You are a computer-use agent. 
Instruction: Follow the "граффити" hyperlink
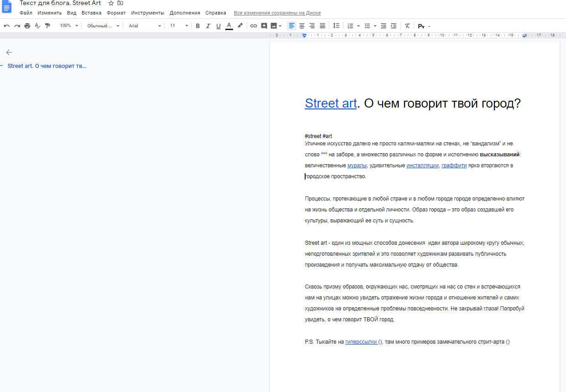pyautogui.click(x=454, y=165)
